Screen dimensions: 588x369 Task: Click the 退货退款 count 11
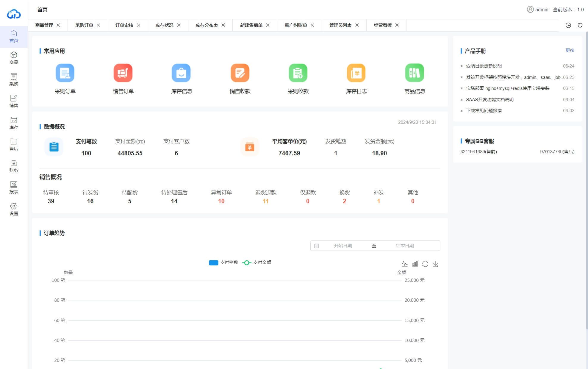266,201
